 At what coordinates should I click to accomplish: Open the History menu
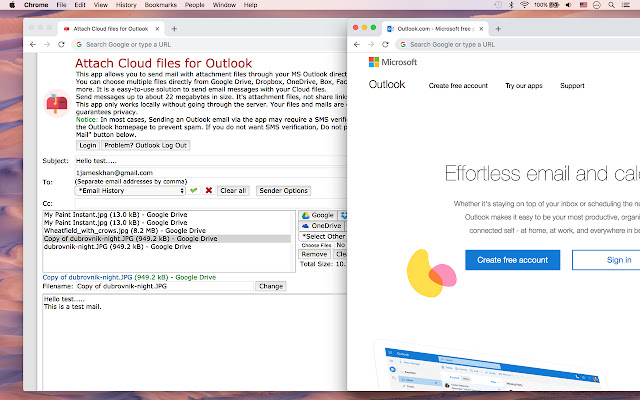(x=126, y=5)
